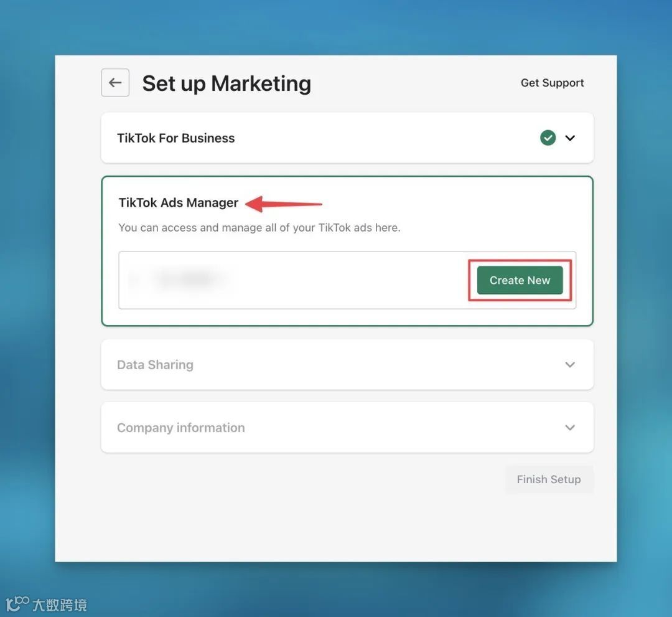Click the Data Sharing label
Viewport: 672px width, 617px height.
tap(155, 364)
